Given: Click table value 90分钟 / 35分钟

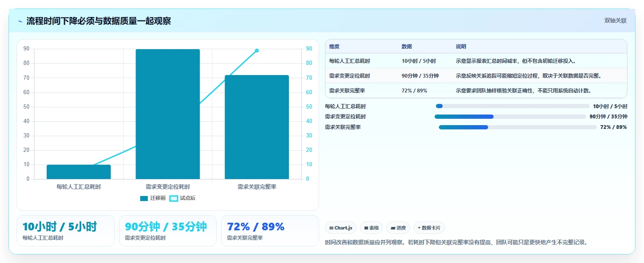Looking at the screenshot, I should [420, 76].
